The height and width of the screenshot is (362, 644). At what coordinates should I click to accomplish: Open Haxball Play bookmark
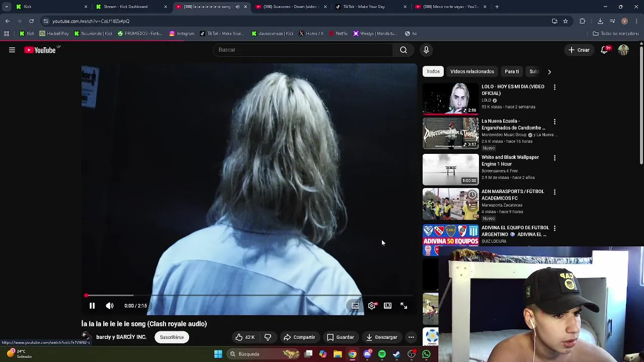coord(54,34)
